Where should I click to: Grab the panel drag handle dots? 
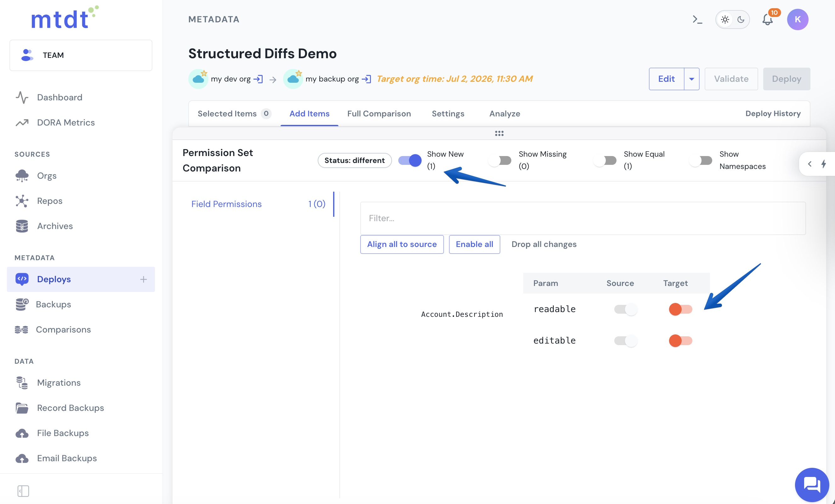499,133
